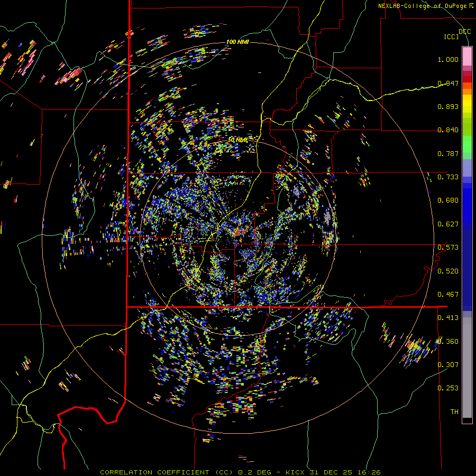476x476 pixels.
Task: Pick the pink top segment of the color bar
Action: point(467,56)
